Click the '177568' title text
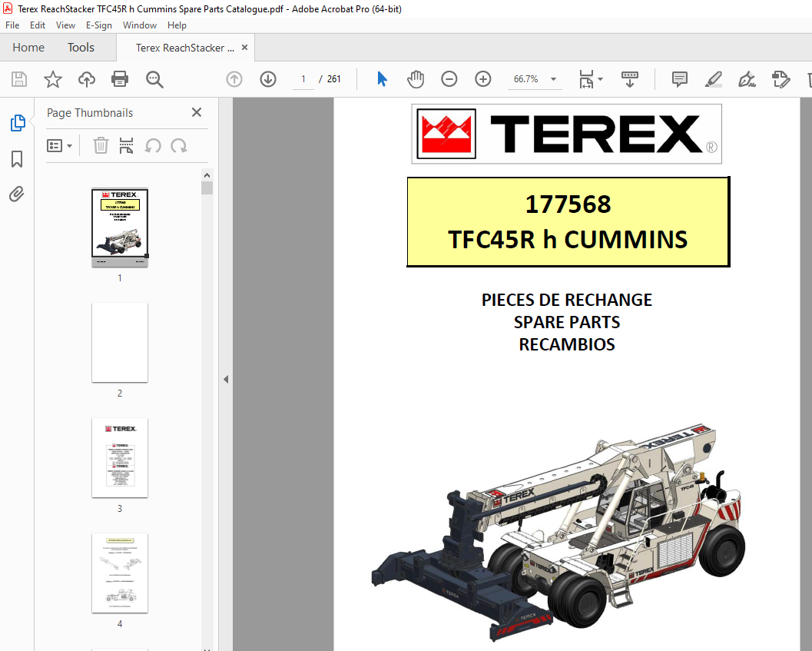The image size is (812, 651). click(568, 204)
